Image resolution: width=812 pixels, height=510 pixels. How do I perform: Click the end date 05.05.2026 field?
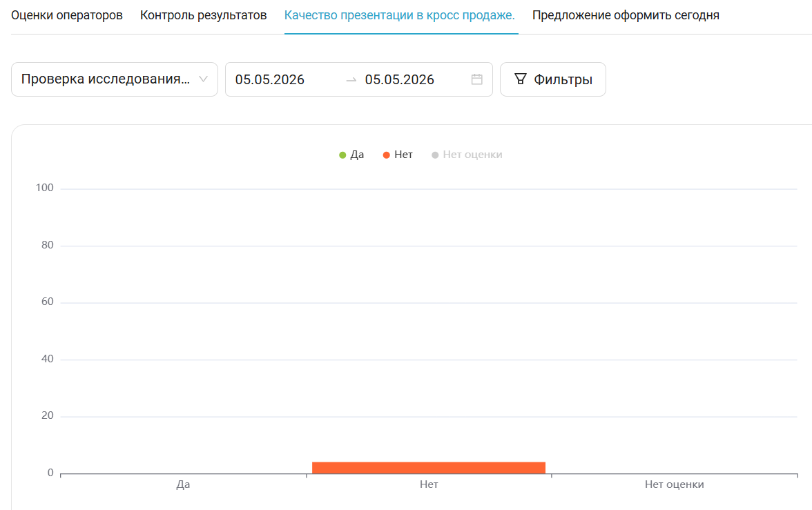[399, 80]
